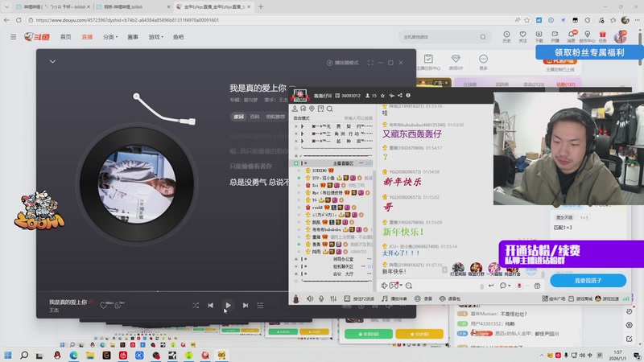Favorite the voice channel with star icon
Screen dimensions: 644x362
click(x=382, y=96)
